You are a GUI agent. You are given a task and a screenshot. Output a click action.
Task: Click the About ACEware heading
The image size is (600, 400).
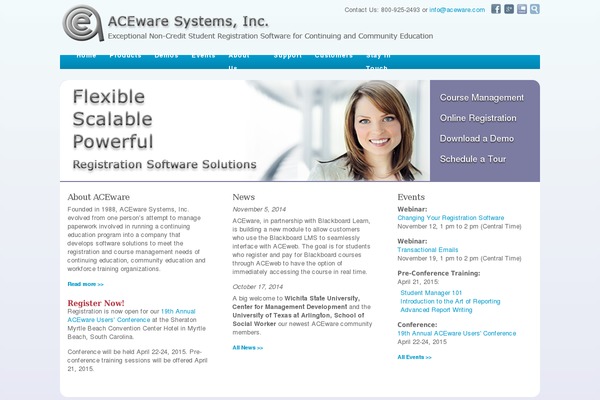[x=98, y=197]
